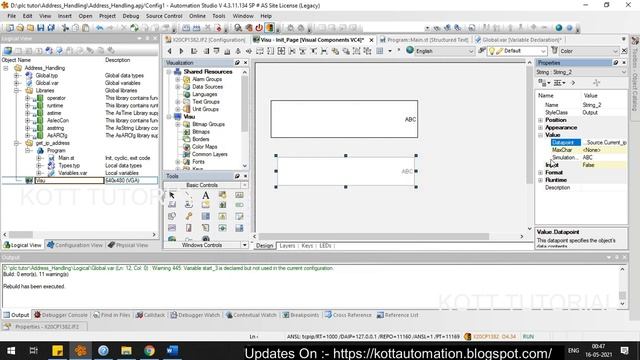Image resolution: width=640 pixels, height=360 pixels.
Task: Select the key-shaped control tool
Action: [x=189, y=216]
